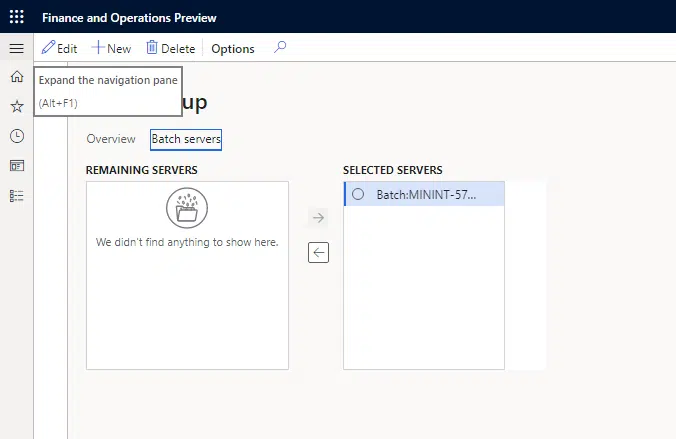Open Recent items clock icon
The image size is (676, 439).
click(17, 136)
